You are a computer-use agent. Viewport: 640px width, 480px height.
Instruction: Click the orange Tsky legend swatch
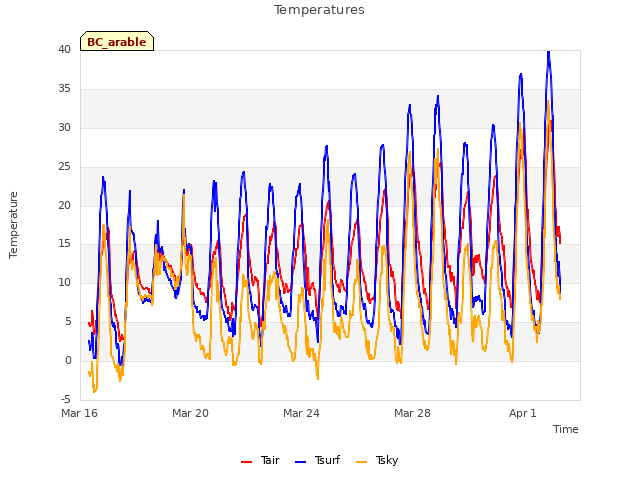pos(362,462)
